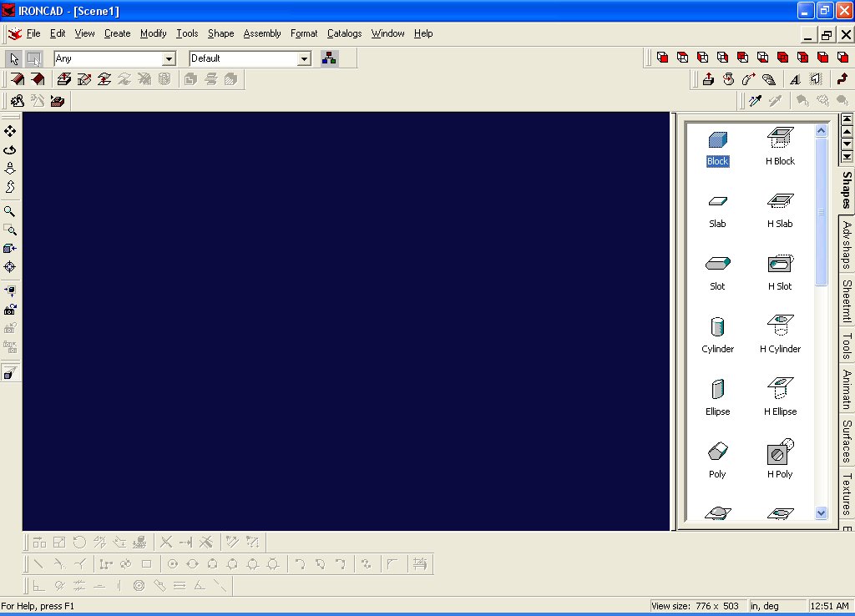
Task: Click the View size status text
Action: coord(695,606)
